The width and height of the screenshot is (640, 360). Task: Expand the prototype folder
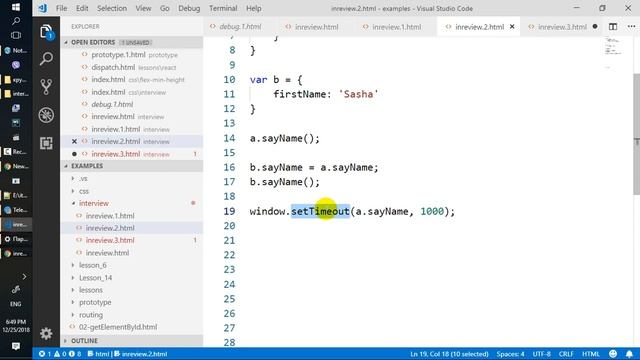(95, 302)
